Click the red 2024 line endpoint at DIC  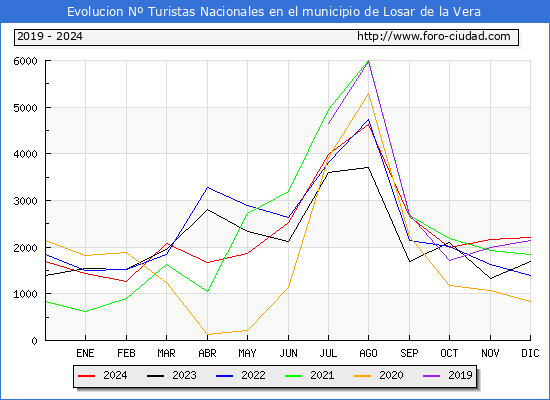point(530,238)
